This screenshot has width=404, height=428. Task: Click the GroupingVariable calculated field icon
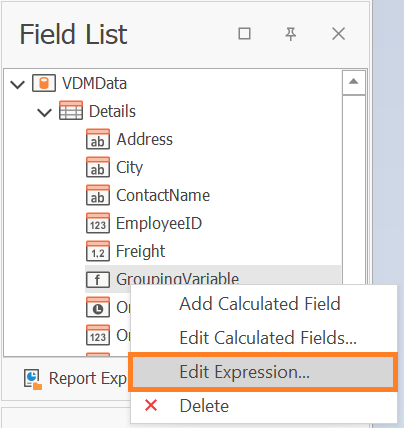click(98, 279)
